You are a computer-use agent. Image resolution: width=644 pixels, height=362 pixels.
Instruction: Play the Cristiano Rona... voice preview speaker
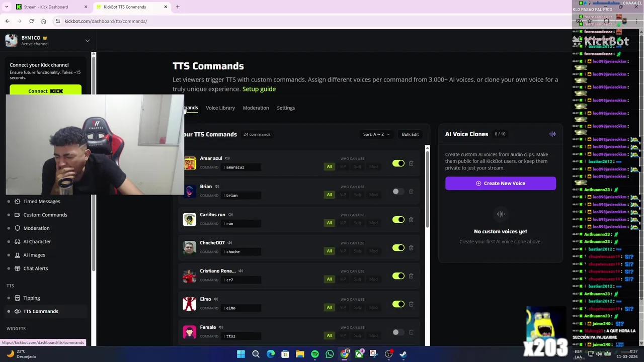point(240,271)
